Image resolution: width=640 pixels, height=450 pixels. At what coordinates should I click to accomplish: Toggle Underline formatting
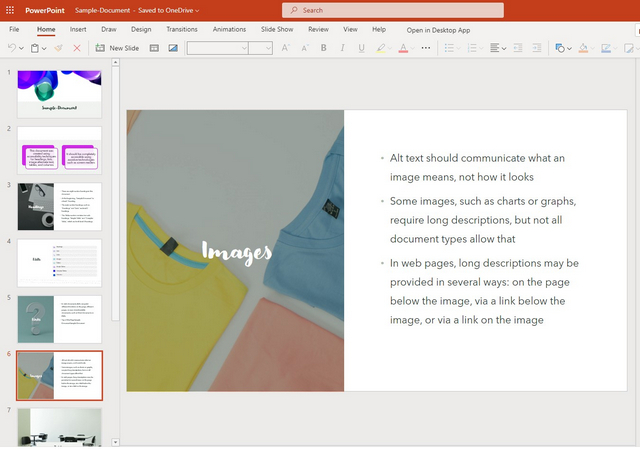coord(361,48)
